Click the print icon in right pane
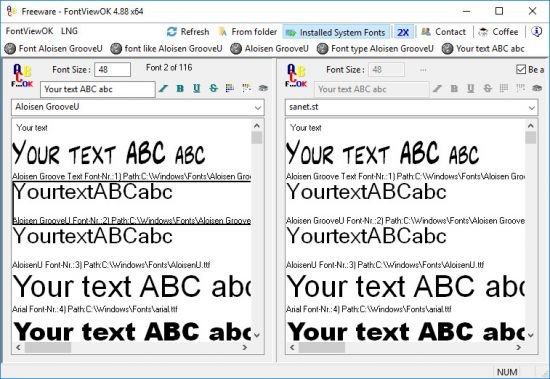The width and height of the screenshot is (550, 379). click(537, 88)
